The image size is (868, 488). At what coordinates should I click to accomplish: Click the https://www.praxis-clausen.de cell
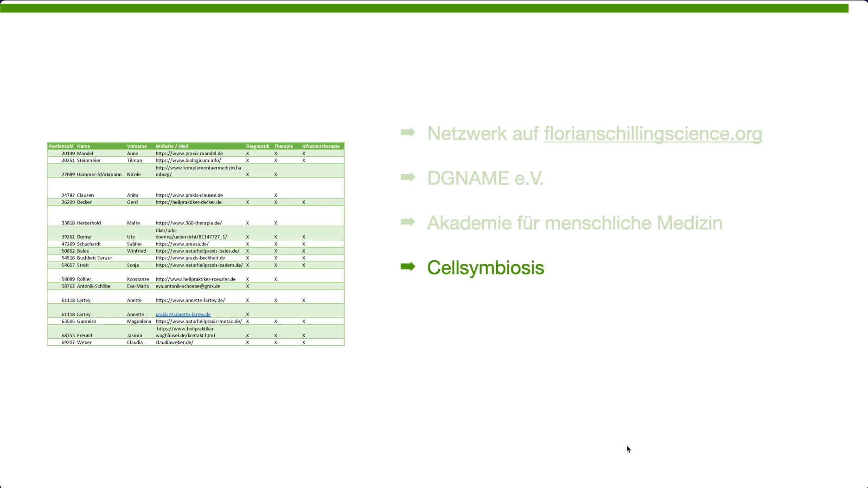click(189, 195)
